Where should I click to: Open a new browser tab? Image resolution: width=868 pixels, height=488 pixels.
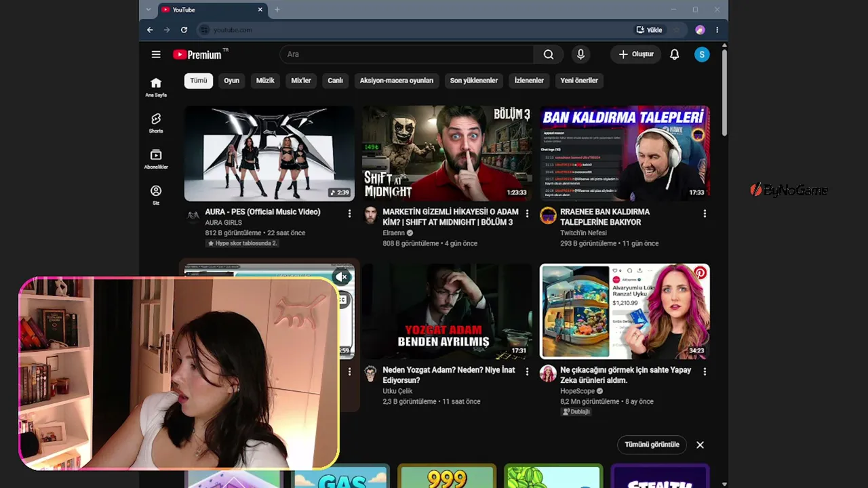pyautogui.click(x=277, y=9)
